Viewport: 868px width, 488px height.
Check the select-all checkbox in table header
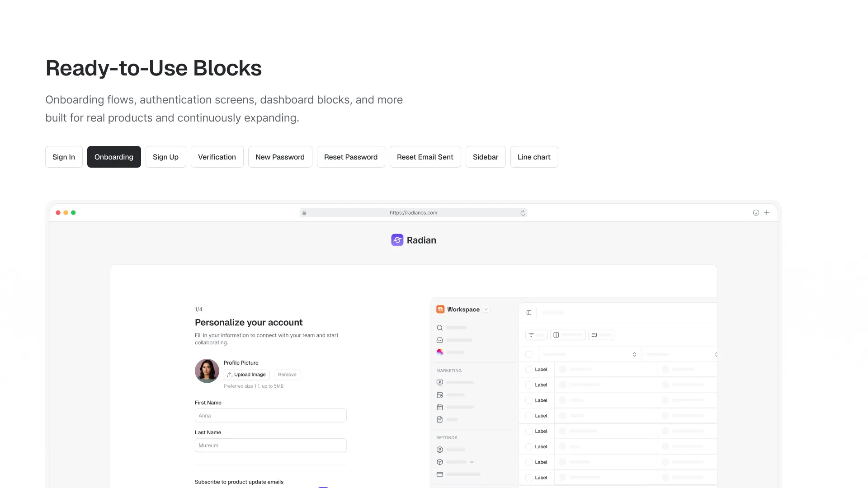click(x=529, y=354)
